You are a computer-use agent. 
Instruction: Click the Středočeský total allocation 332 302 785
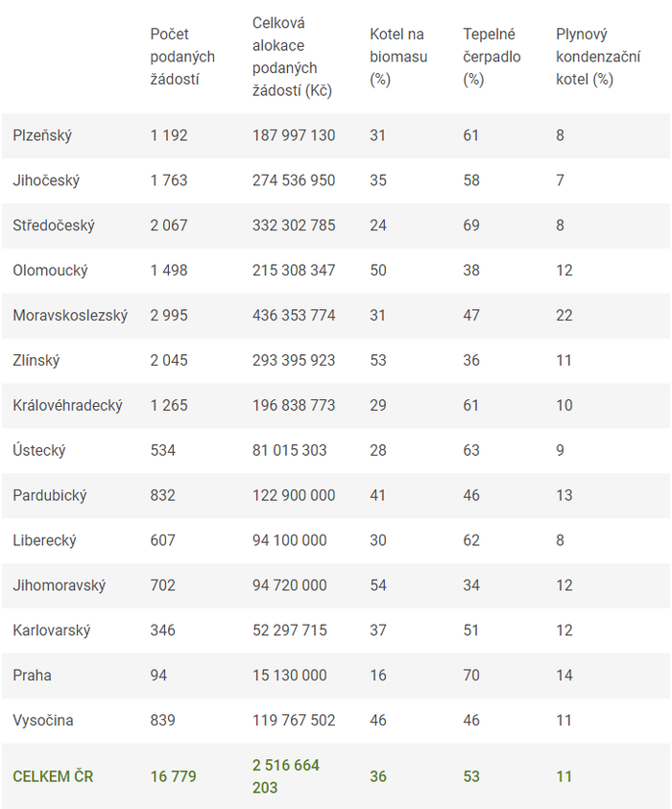coord(294,226)
